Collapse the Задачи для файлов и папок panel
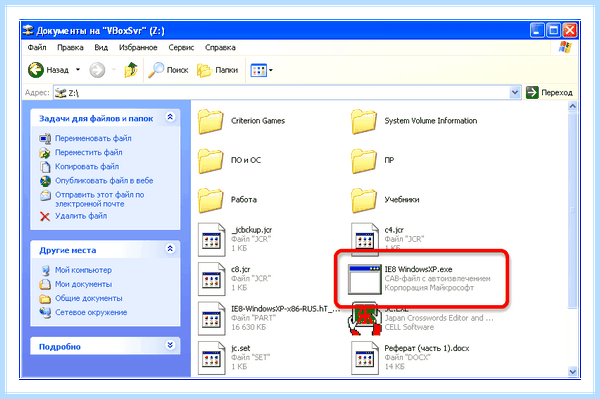600x399 pixels. (170, 117)
